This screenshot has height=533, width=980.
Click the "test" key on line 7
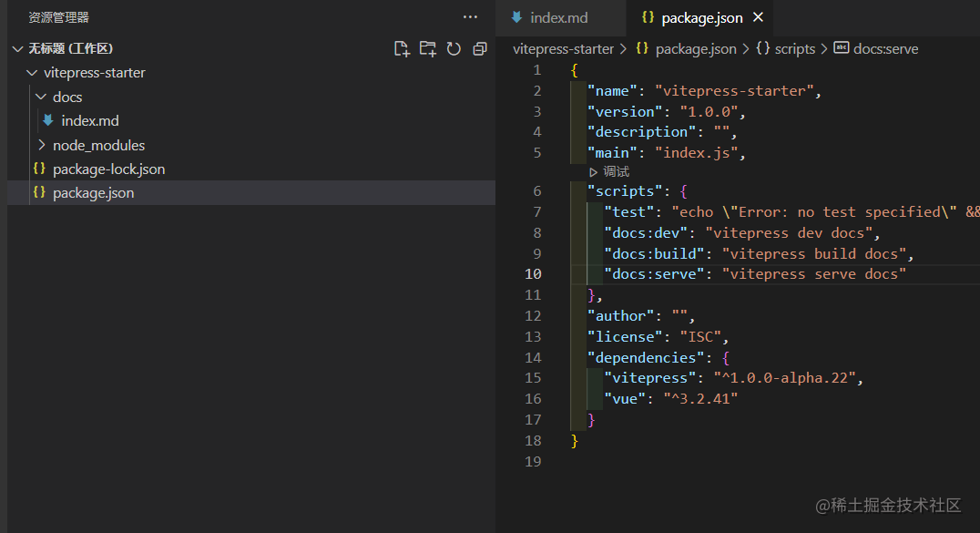[628, 212]
